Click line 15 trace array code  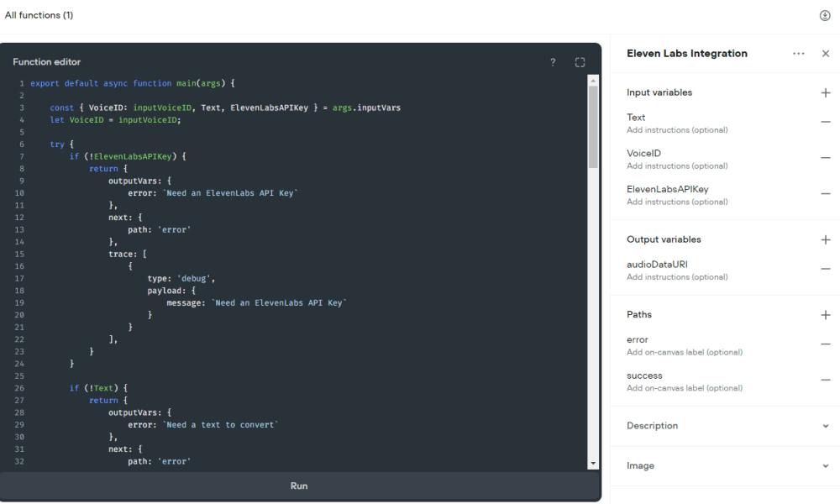point(128,254)
